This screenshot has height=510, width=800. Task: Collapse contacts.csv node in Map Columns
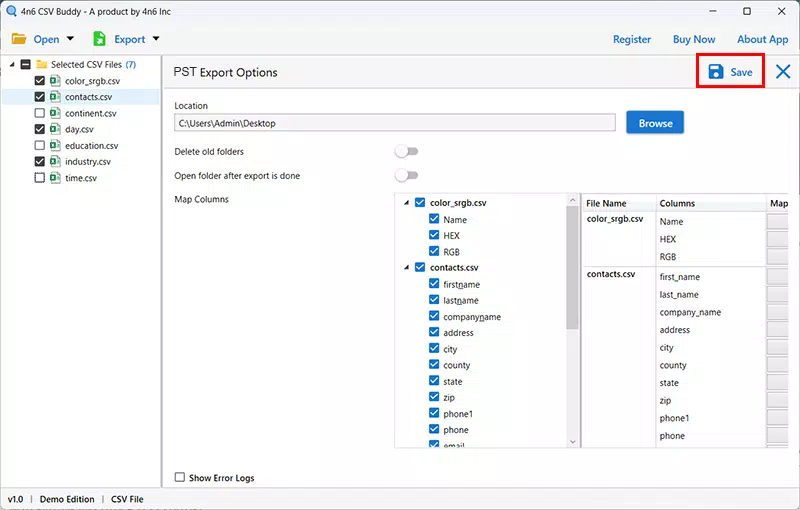tap(407, 267)
